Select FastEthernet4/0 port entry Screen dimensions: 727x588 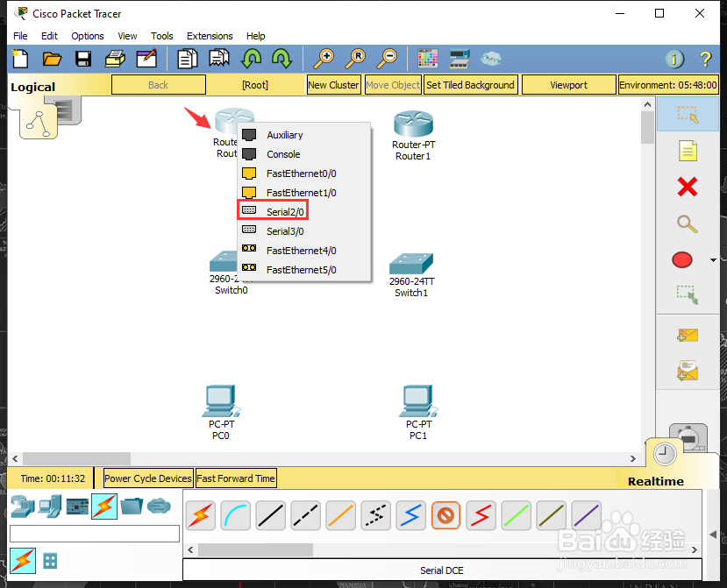coord(303,251)
